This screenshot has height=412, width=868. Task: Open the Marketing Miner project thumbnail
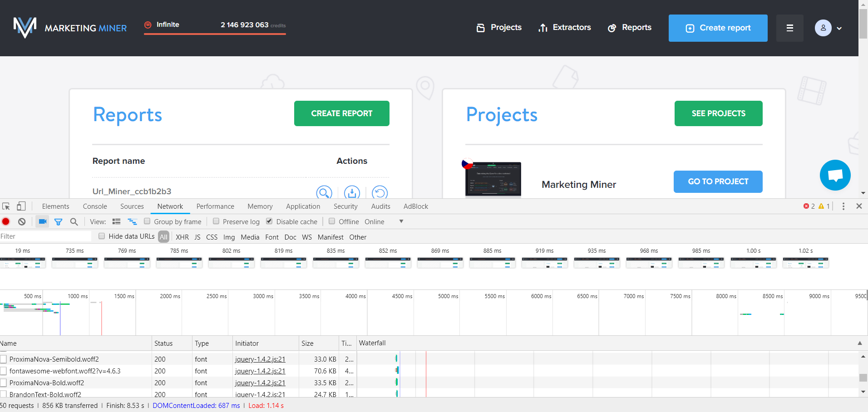pos(493,179)
